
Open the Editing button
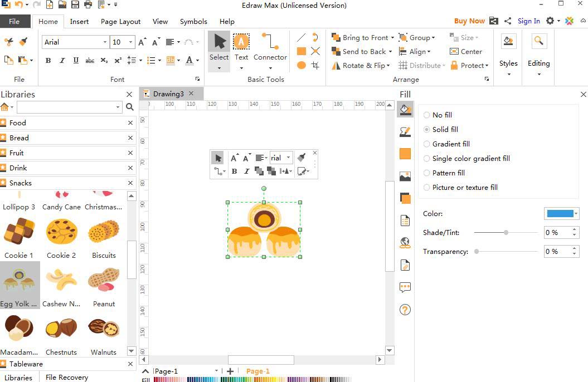(x=539, y=55)
